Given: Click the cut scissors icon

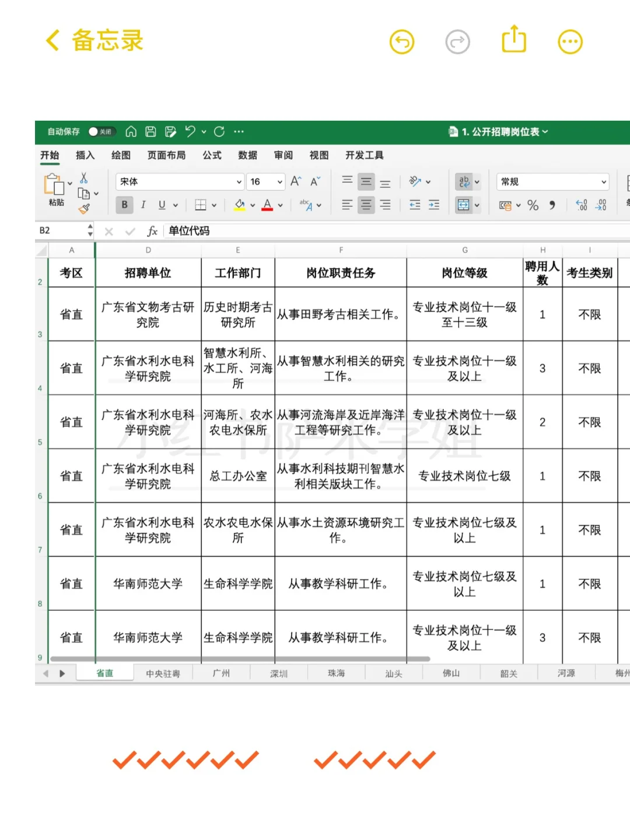Looking at the screenshot, I should (x=84, y=178).
